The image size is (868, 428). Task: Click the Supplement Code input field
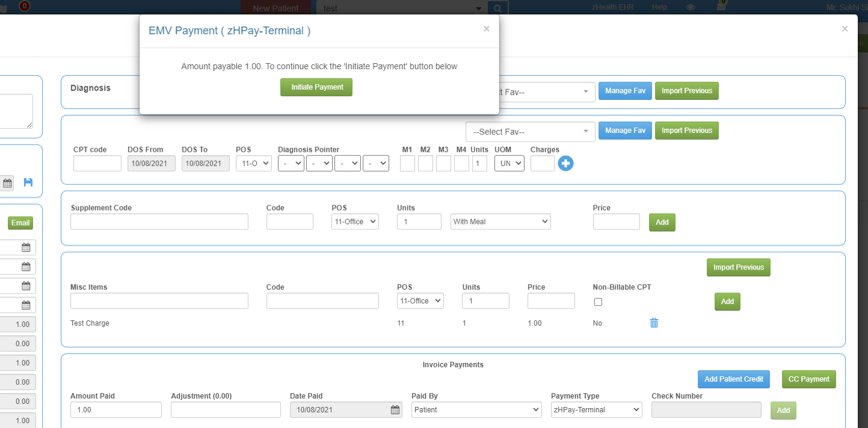coord(159,222)
